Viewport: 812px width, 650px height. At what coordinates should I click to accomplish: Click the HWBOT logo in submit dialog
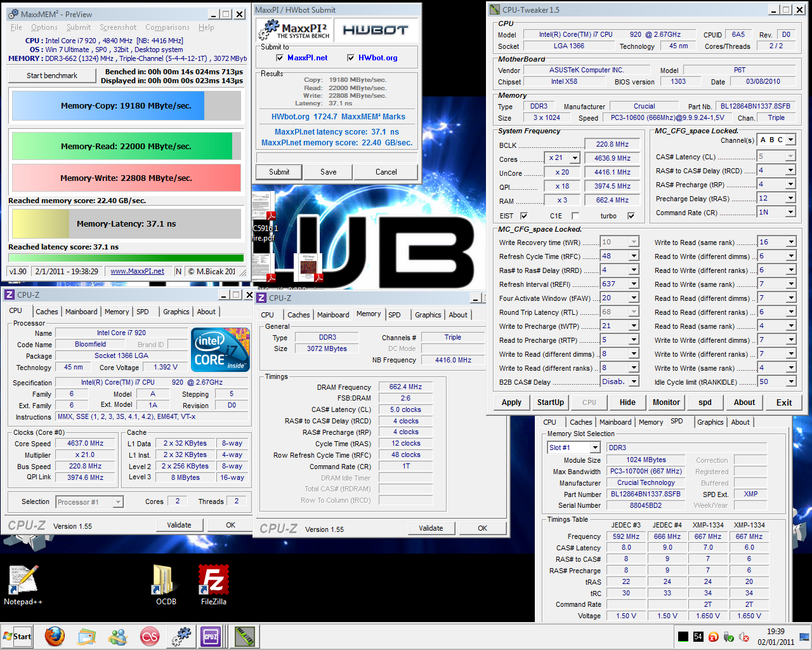376,30
